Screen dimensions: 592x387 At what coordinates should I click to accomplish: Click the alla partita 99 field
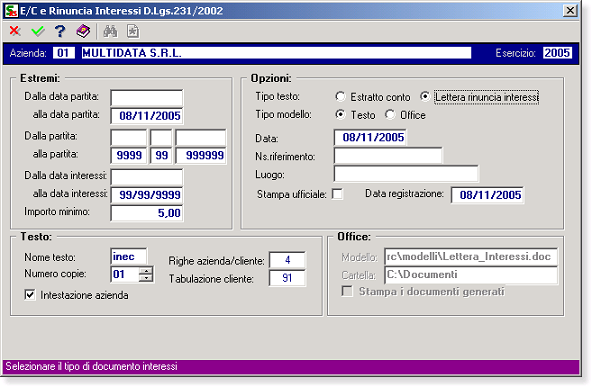coord(161,155)
